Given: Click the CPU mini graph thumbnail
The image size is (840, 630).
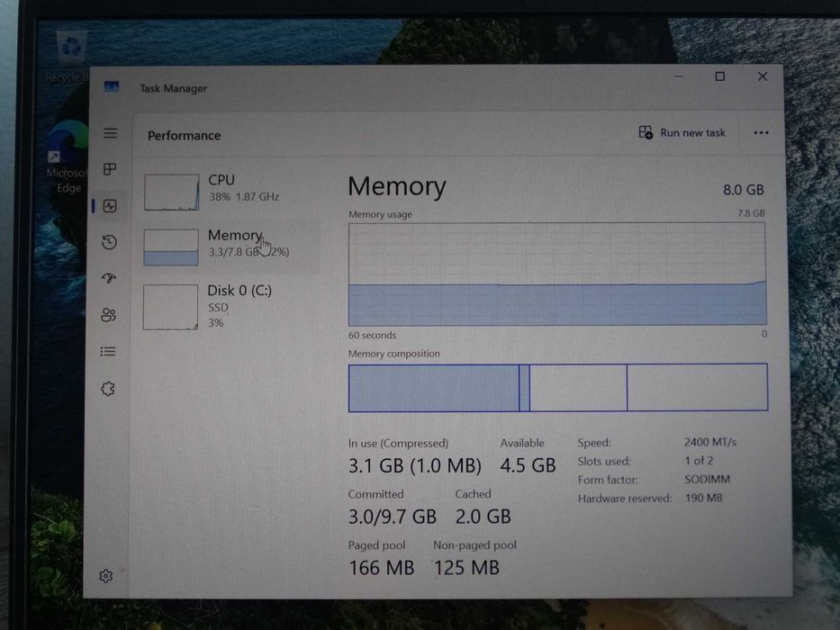Looking at the screenshot, I should 171,192.
